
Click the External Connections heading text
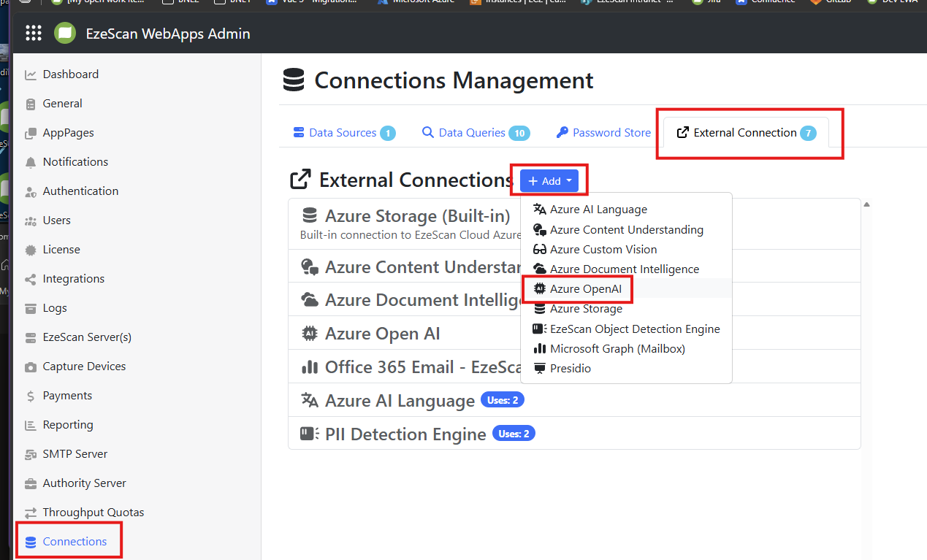(416, 180)
